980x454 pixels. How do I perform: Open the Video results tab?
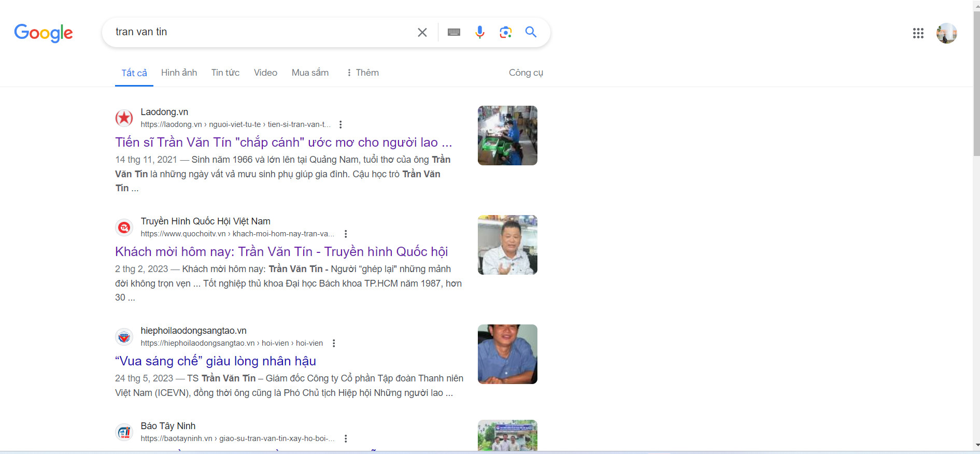pos(265,73)
